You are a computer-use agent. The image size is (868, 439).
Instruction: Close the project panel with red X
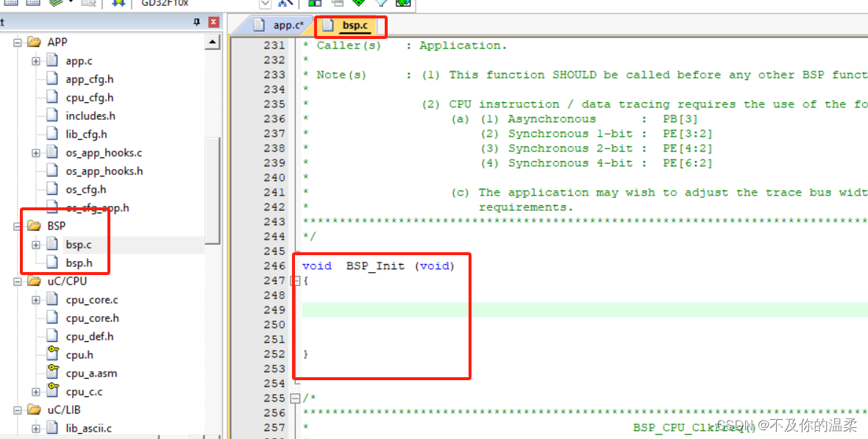coord(213,22)
